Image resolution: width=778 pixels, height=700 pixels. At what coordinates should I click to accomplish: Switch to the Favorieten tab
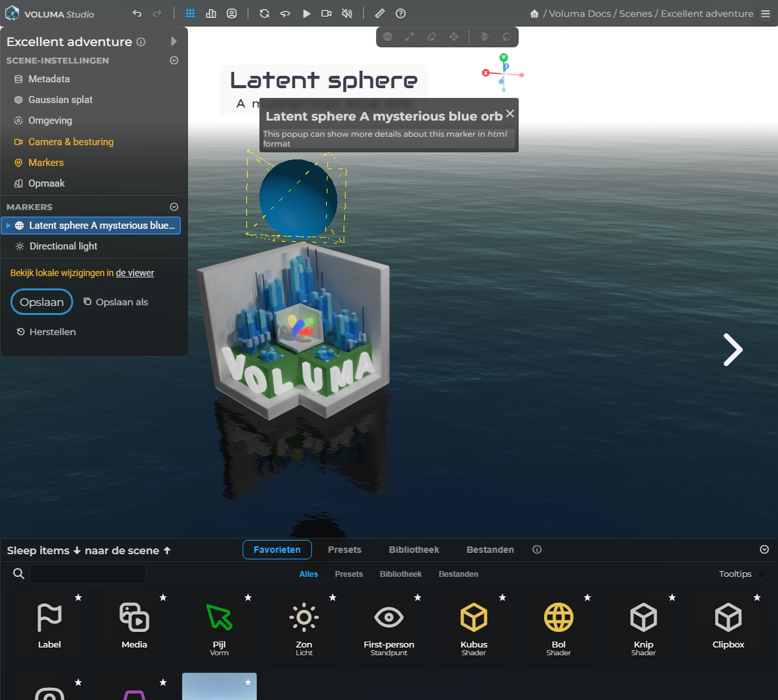pos(277,550)
